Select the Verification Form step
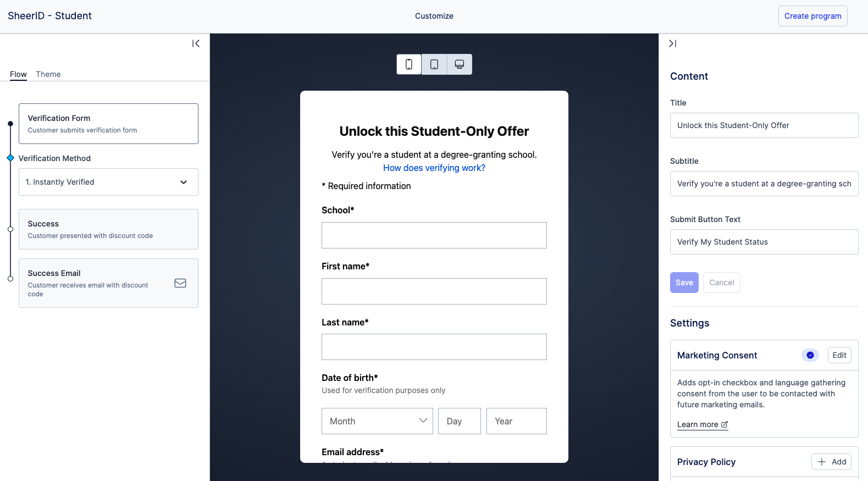This screenshot has height=481, width=868. point(108,124)
